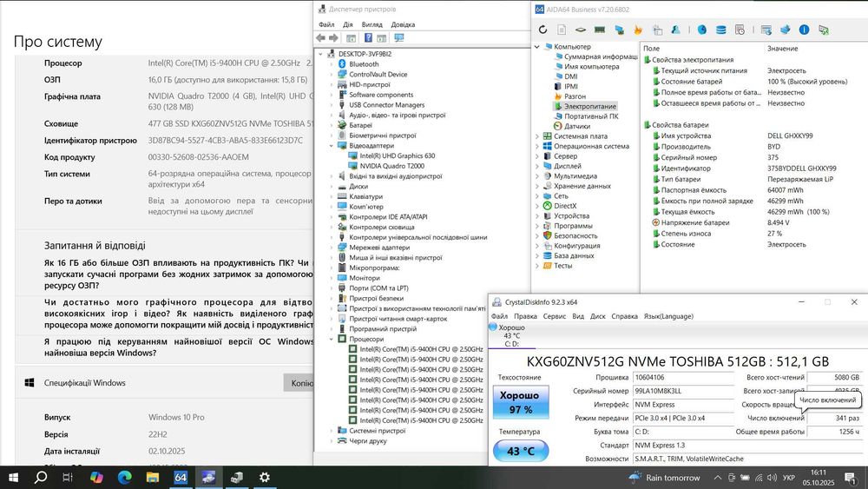Select Датчики item in AIDA64 tree
Image resolution: width=868 pixels, height=489 pixels.
(x=577, y=126)
